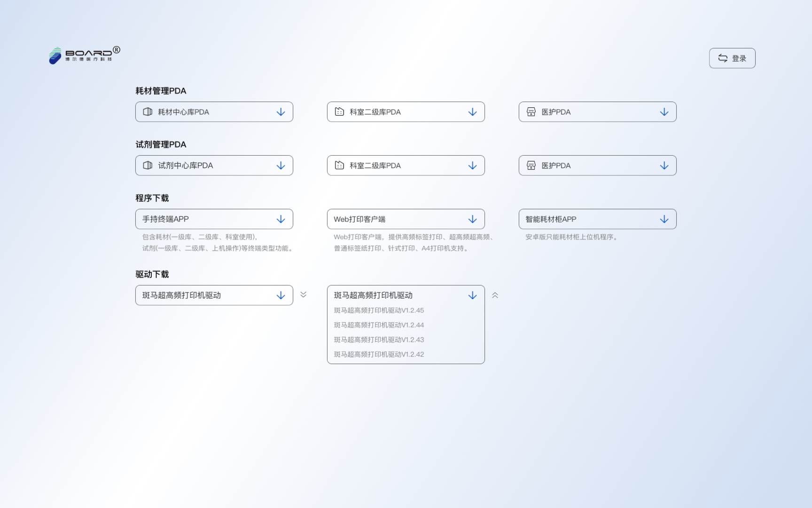Screen dimensions: 812x508
Task: Click the download arrow of 医护PDA under 试剂管理PDA
Action: (664, 166)
